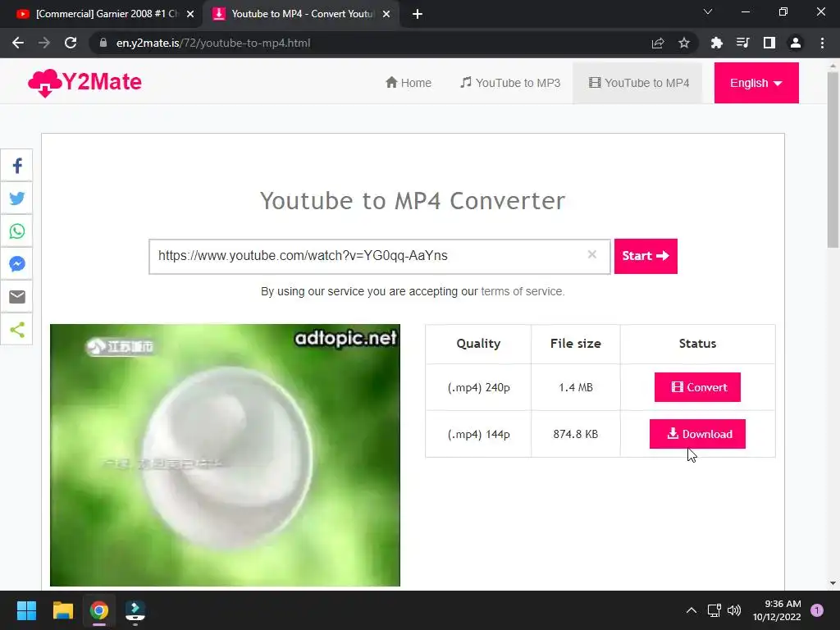Open the Extensions puzzle icon

tap(716, 43)
